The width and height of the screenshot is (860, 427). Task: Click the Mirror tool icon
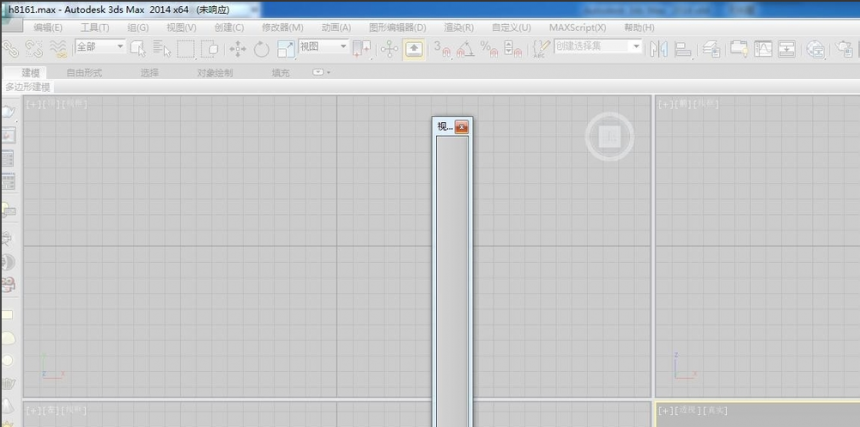[x=658, y=49]
